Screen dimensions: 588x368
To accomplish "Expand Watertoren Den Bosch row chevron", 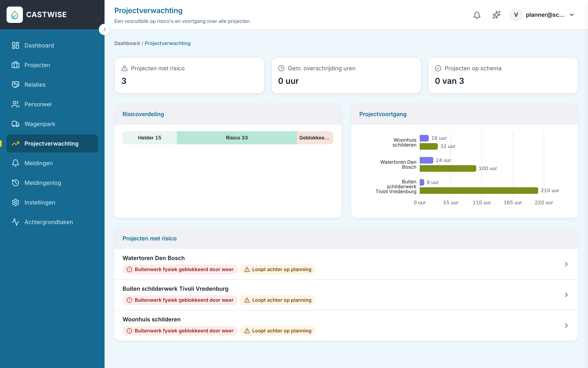I will [x=566, y=264].
